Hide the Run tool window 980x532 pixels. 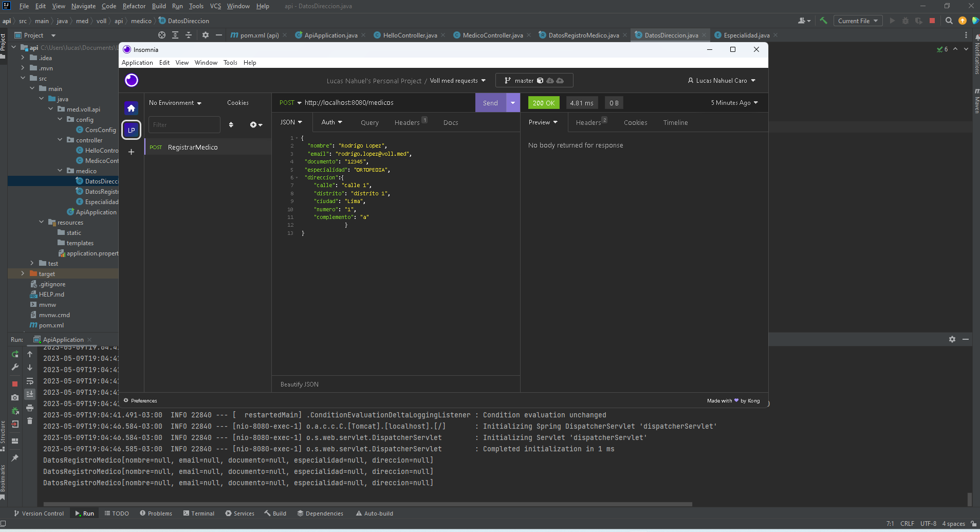(966, 339)
